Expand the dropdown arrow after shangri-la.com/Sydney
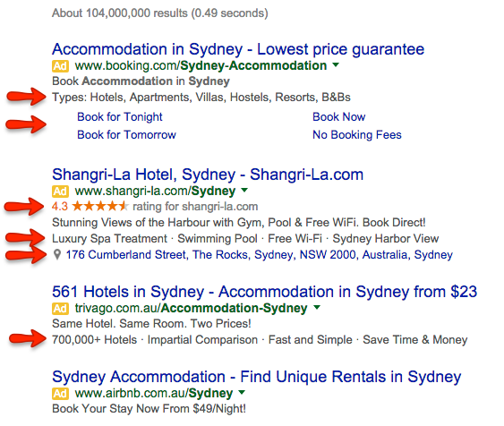504x426 pixels. pos(244,191)
